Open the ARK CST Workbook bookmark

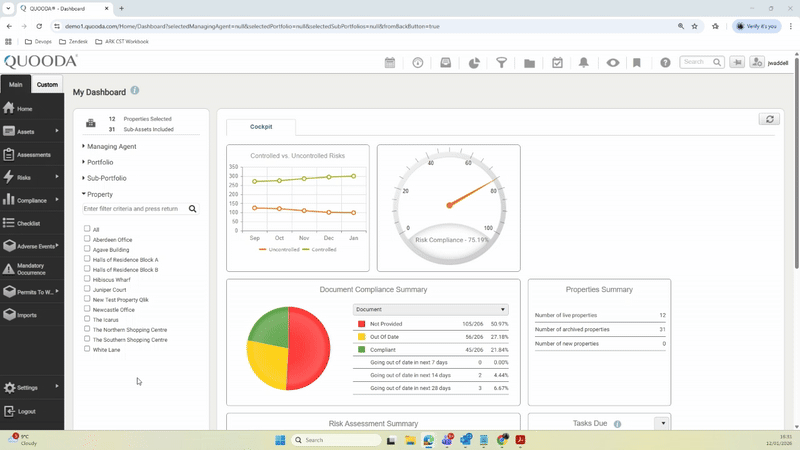point(122,41)
